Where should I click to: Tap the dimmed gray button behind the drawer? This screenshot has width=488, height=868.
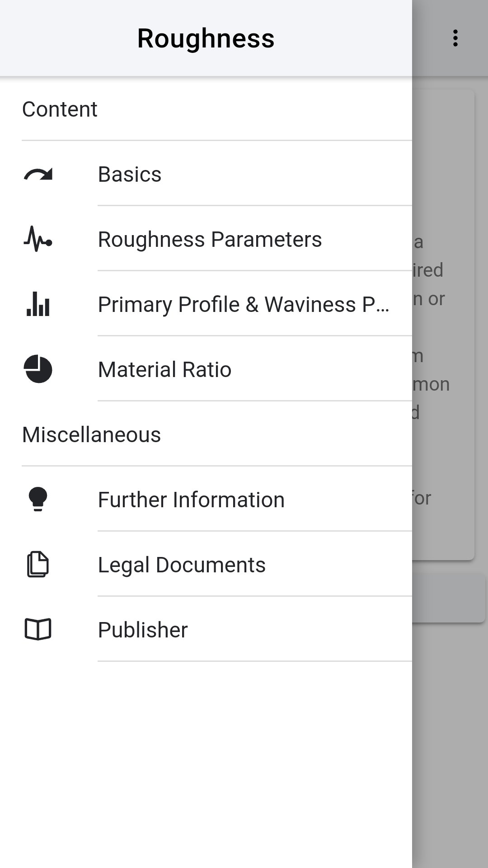click(448, 598)
